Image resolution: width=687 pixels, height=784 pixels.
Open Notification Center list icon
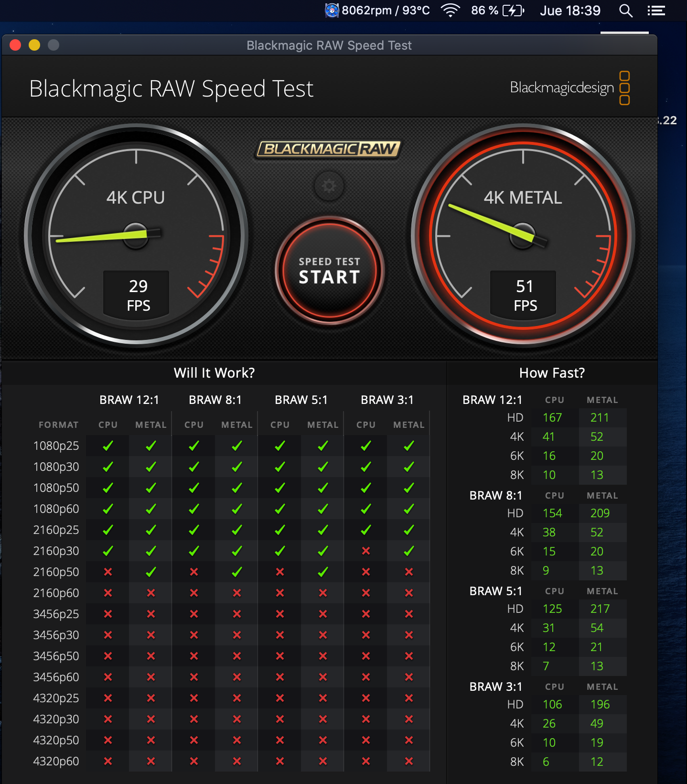point(656,11)
